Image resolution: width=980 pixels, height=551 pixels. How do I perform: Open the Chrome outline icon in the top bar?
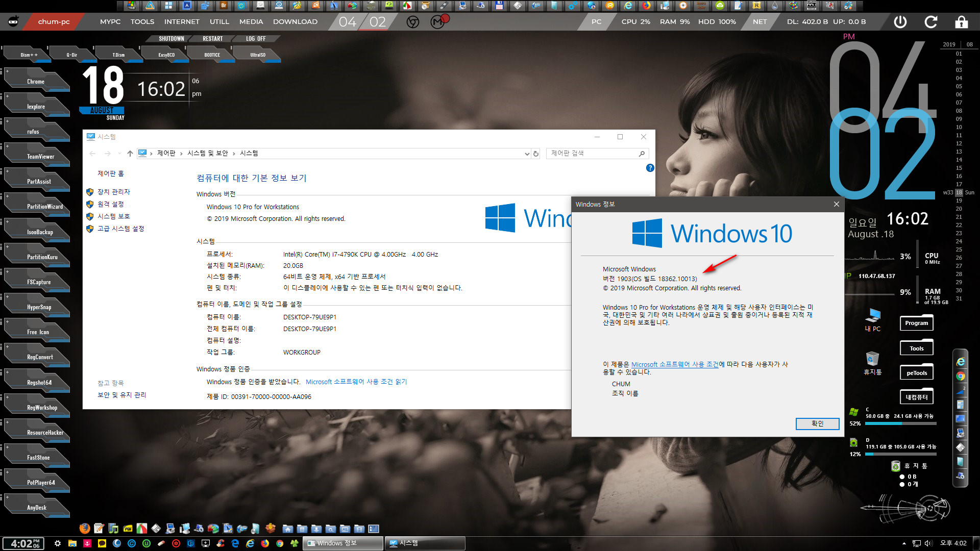pos(413,22)
